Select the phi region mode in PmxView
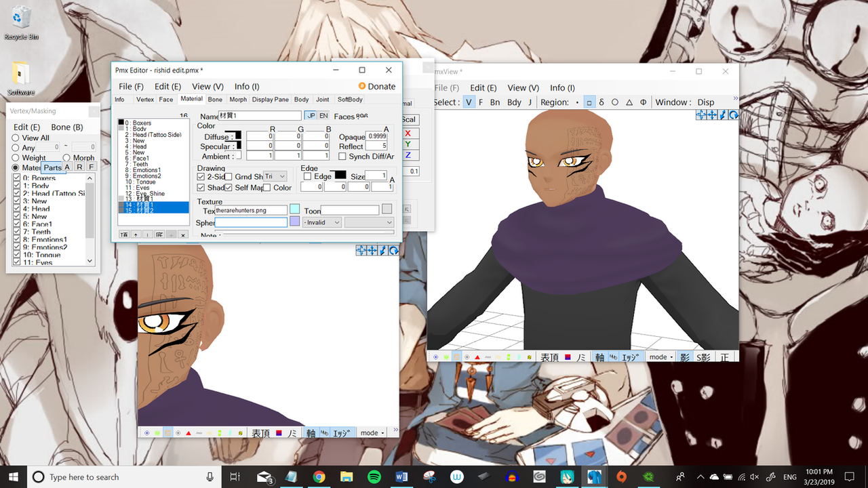 click(644, 102)
